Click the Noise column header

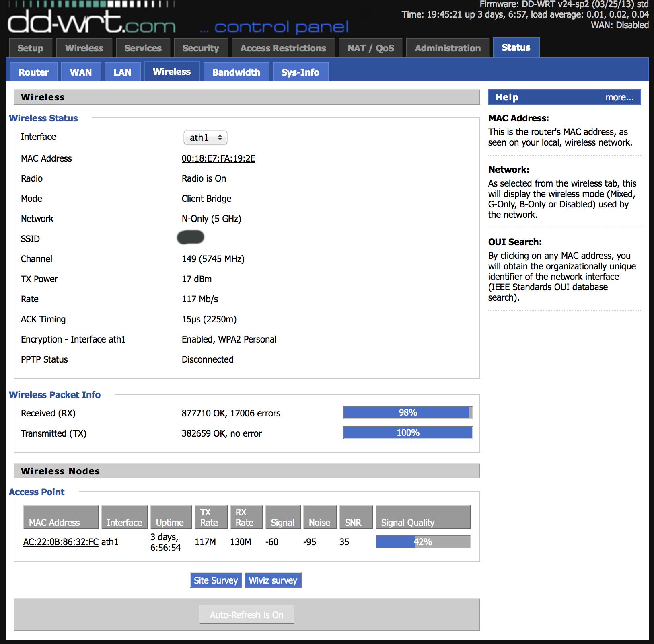pyautogui.click(x=320, y=517)
